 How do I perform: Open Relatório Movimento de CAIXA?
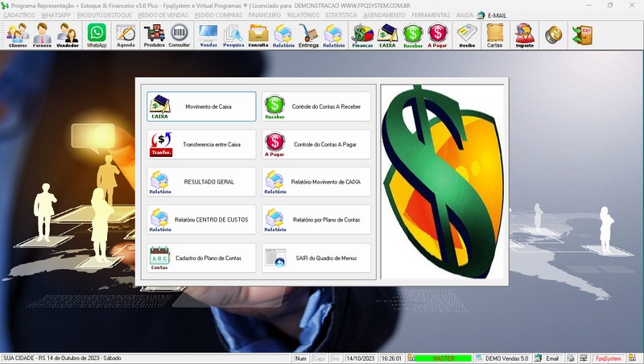(x=316, y=181)
